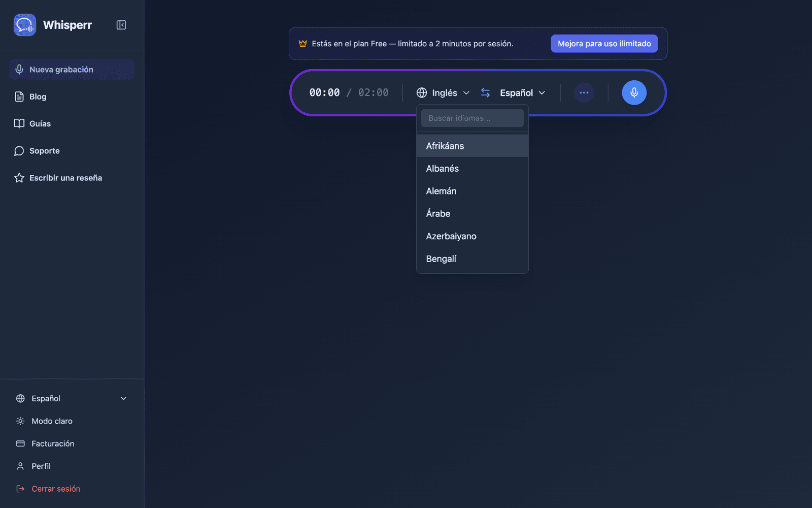812x508 pixels.
Task: Click the sun icon for Modo claro
Action: (x=20, y=421)
